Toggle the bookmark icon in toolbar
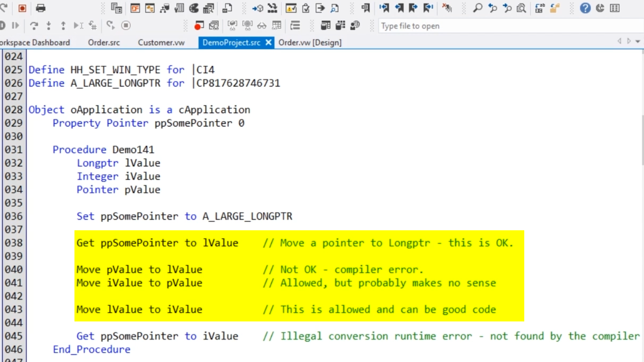The image size is (644, 362). (x=365, y=8)
